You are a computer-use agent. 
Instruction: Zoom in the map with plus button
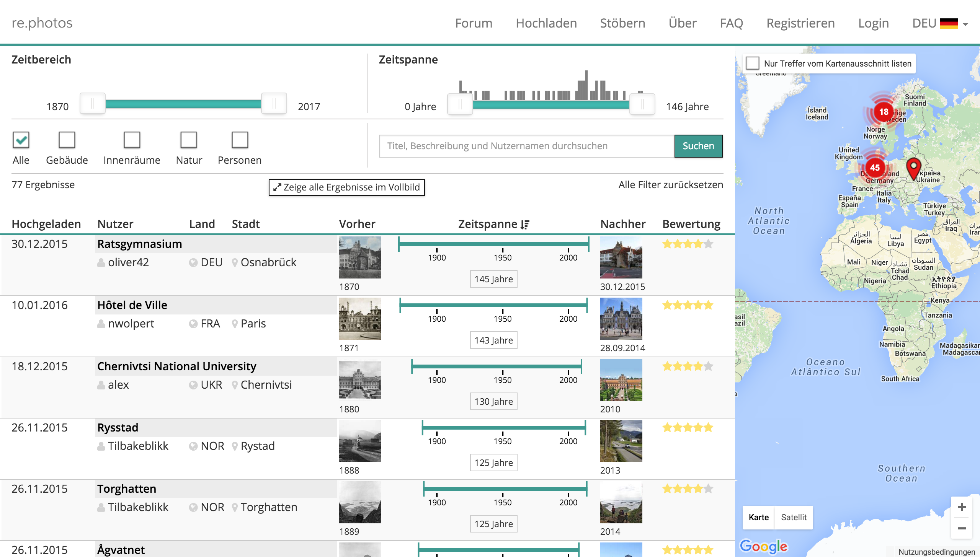point(962,507)
